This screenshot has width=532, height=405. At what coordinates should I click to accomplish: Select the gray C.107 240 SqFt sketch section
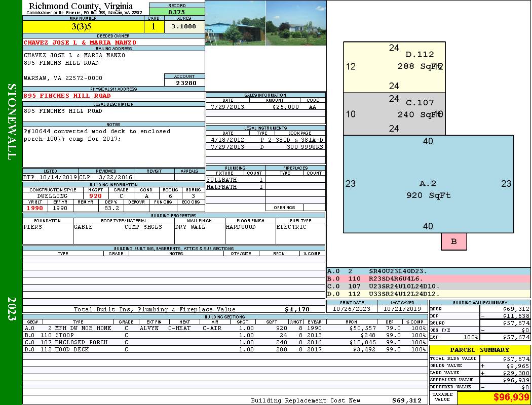point(394,114)
